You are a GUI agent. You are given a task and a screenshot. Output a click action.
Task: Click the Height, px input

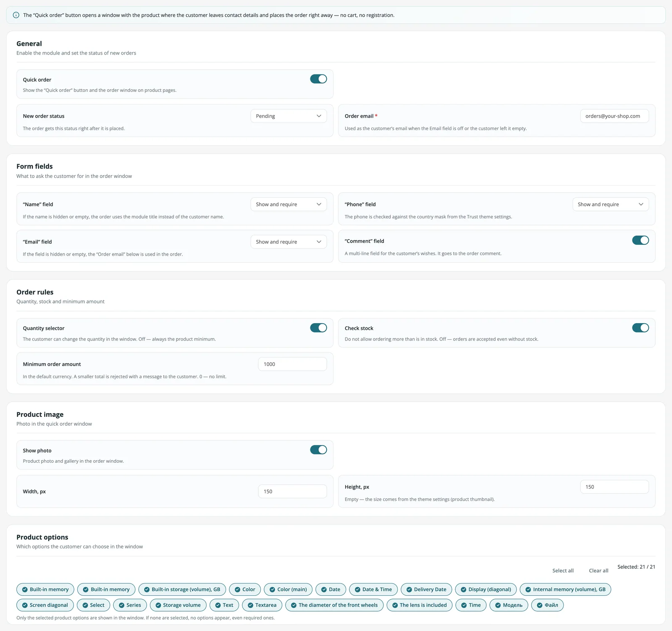[614, 487]
